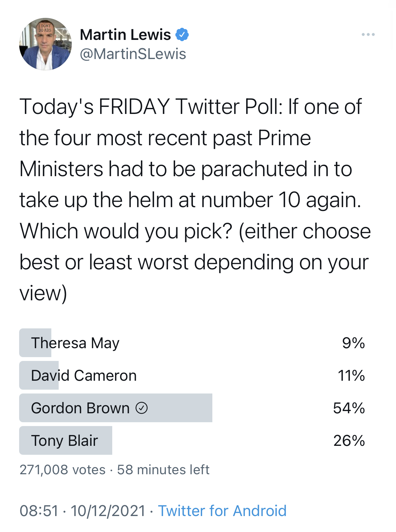
Task: Click the Gordon Brown voted checkmark icon
Action: pos(142,408)
